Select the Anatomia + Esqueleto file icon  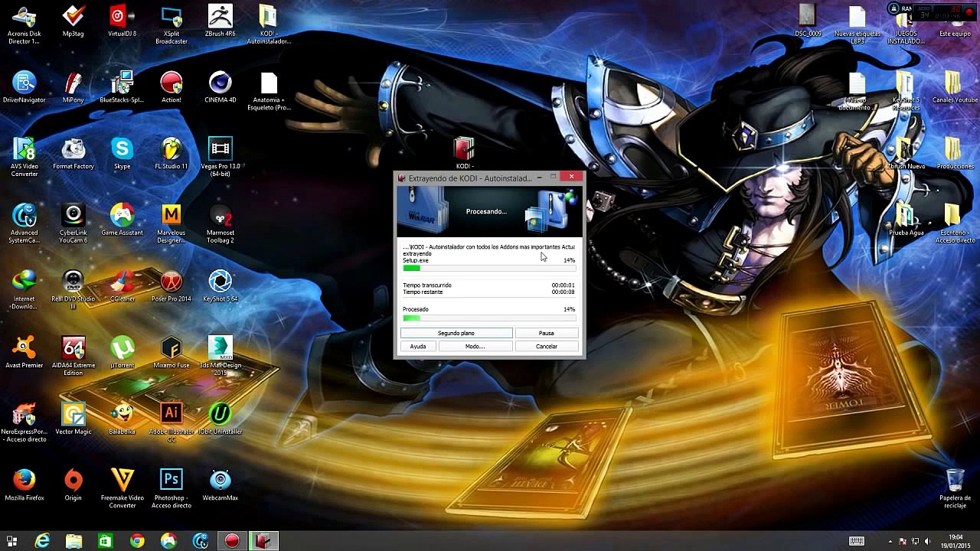click(269, 92)
